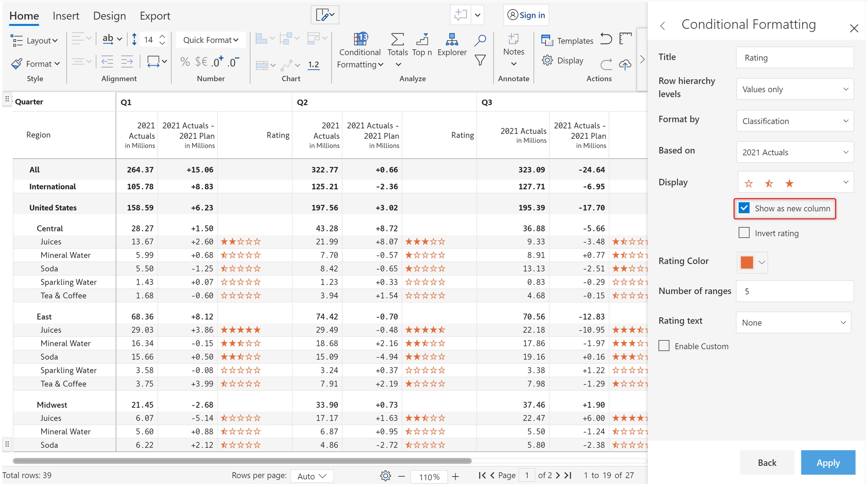Click the percent number format icon
868x487 pixels.
(185, 61)
